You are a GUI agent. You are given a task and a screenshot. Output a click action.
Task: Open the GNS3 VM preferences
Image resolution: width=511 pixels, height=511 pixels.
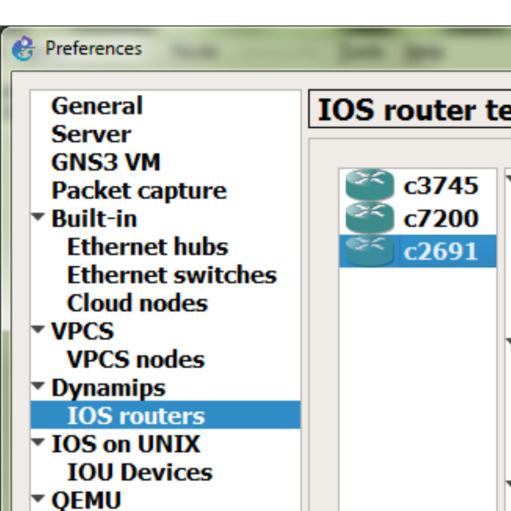coord(106,162)
